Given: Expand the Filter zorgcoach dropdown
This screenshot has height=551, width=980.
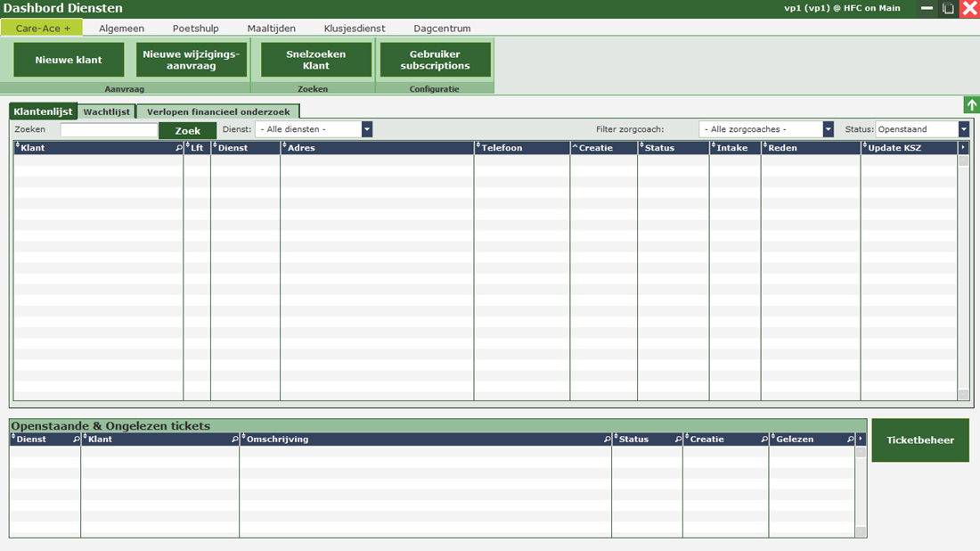Looking at the screenshot, I should [x=828, y=129].
